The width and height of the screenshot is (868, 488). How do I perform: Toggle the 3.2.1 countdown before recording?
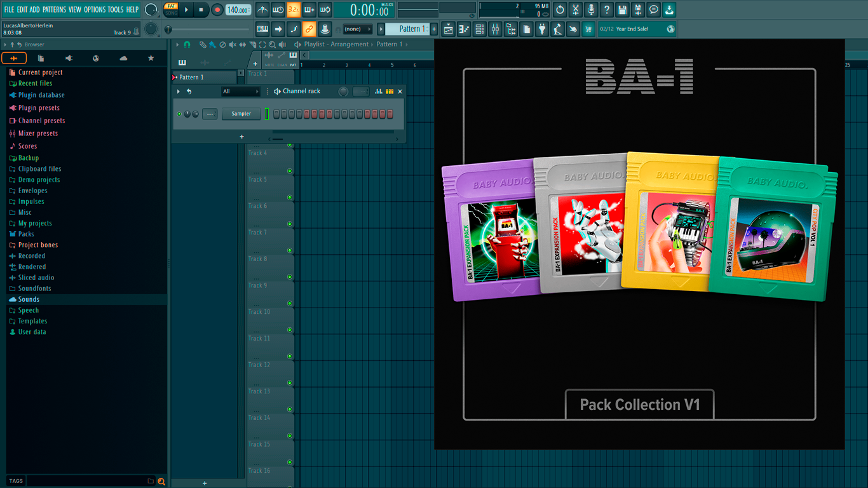[x=294, y=10]
